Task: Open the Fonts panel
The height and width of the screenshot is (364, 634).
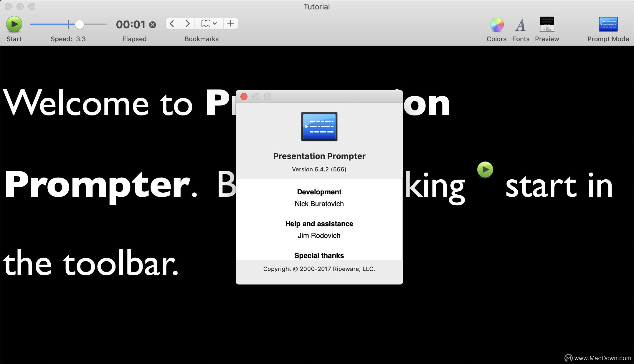Action: tap(521, 25)
